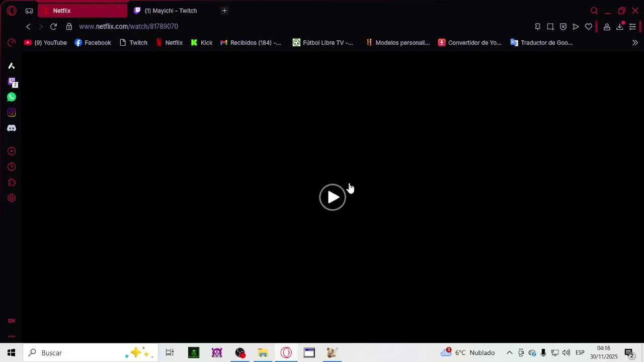Open the GX Corner gamepad icon
Image resolution: width=644 pixels, height=362 pixels.
pyautogui.click(x=29, y=11)
